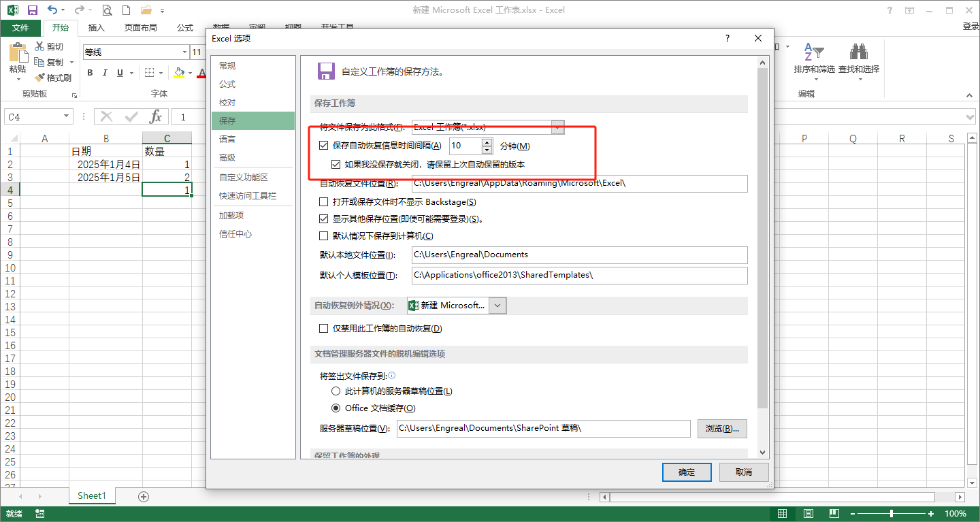Click 登录 sign-in link
The height and width of the screenshot is (522, 980).
(x=970, y=27)
